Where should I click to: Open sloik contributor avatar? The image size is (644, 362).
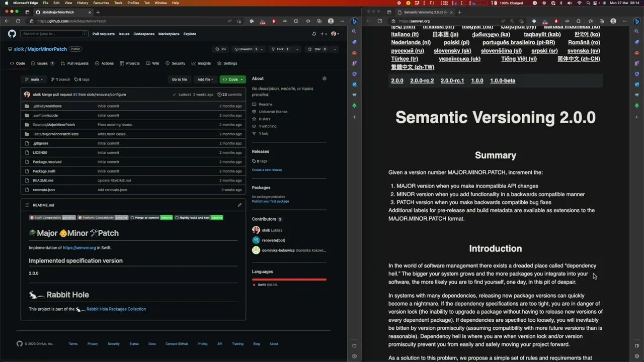pos(256,230)
